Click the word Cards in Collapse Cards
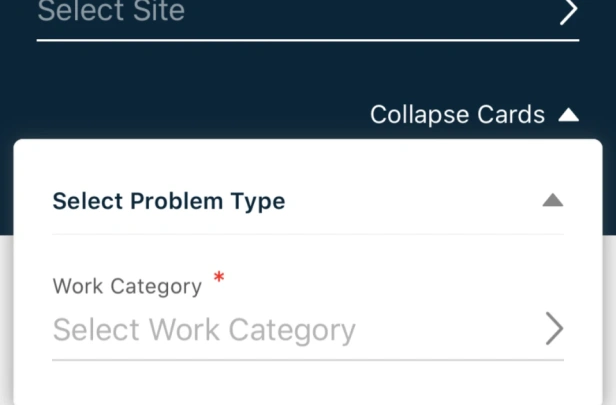Viewport: 616px width, 405px height. 511,115
